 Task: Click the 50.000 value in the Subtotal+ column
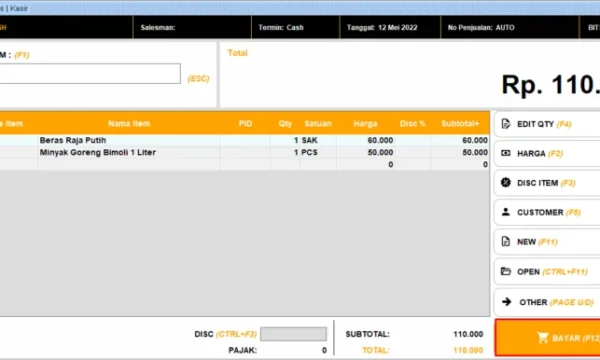coord(475,152)
